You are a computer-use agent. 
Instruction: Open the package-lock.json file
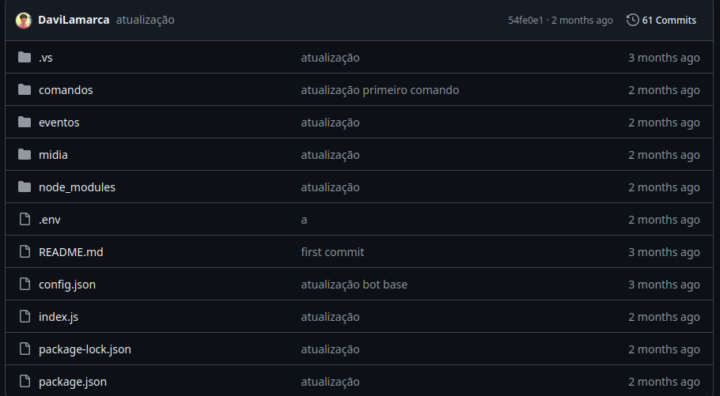(x=85, y=349)
